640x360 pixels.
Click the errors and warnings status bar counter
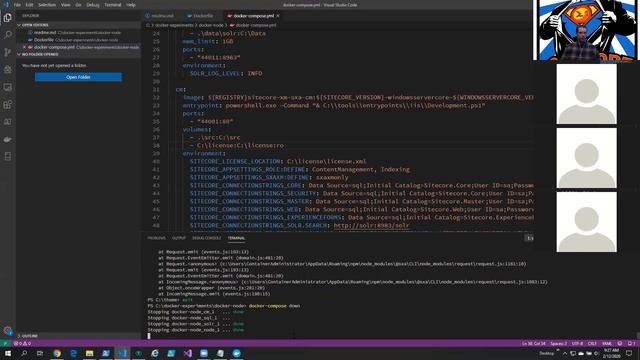pyautogui.click(x=22, y=344)
